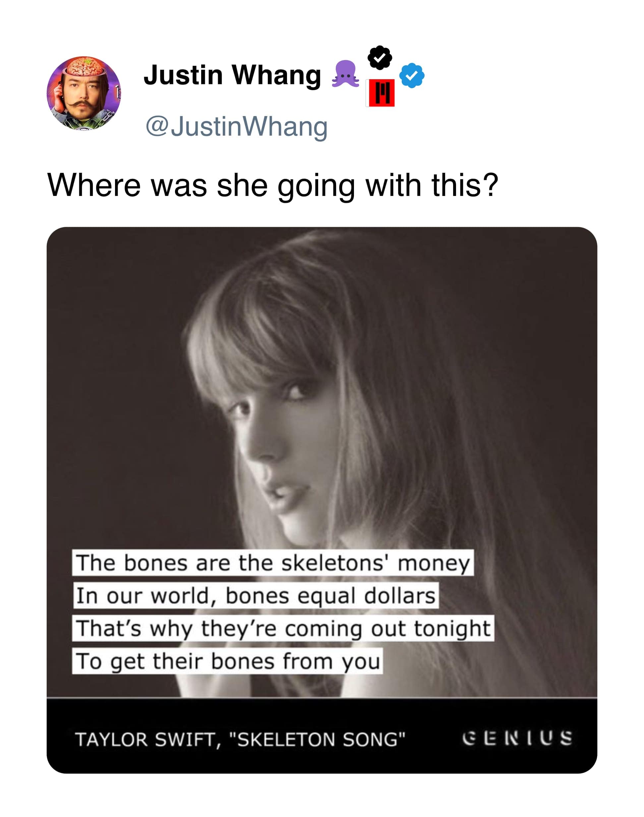Click the purple octopus emoji
Viewport: 644px width, 817px height.
click(345, 74)
